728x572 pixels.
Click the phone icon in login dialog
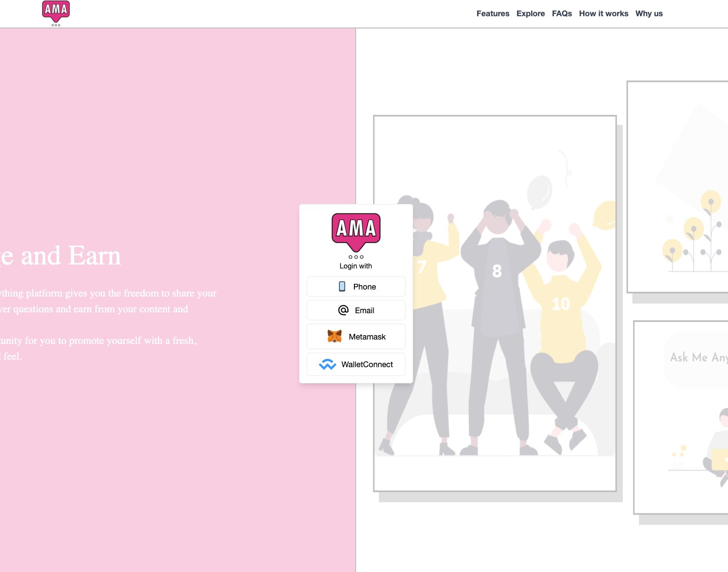click(342, 286)
